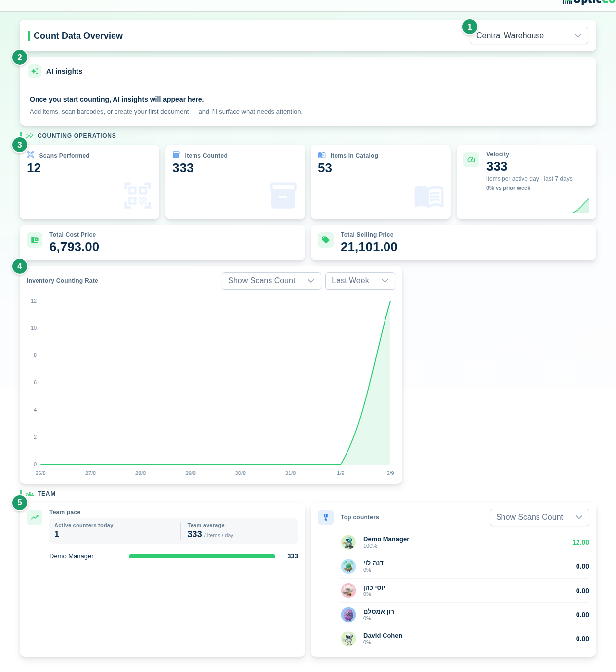Click the Inventory Counting Rate title
616x672 pixels.
(62, 281)
